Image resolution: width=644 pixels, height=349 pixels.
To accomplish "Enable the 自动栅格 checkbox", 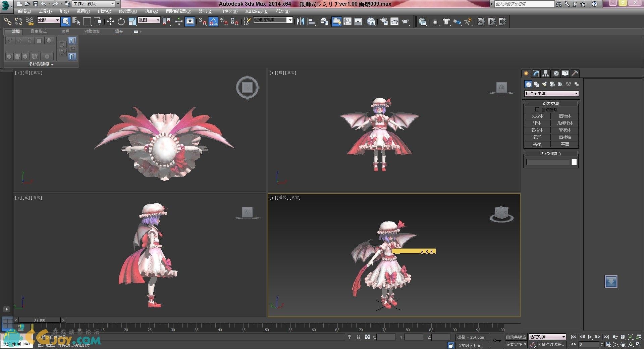I will pos(537,110).
